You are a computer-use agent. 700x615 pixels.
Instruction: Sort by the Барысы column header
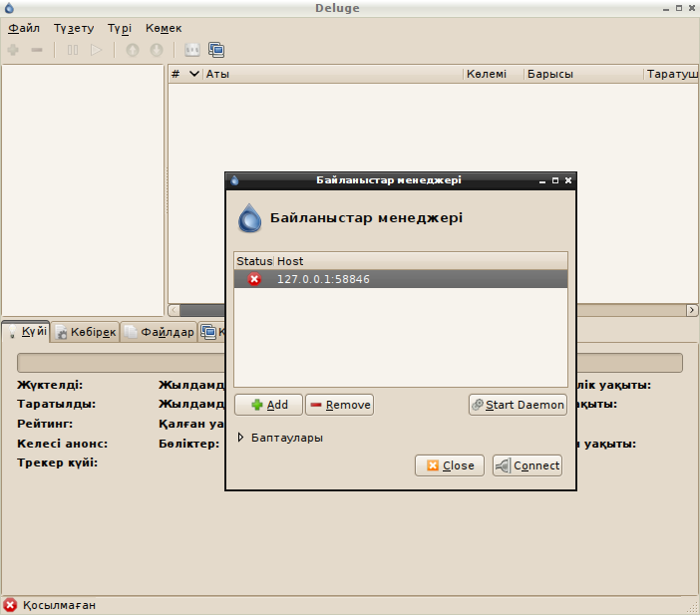(584, 74)
